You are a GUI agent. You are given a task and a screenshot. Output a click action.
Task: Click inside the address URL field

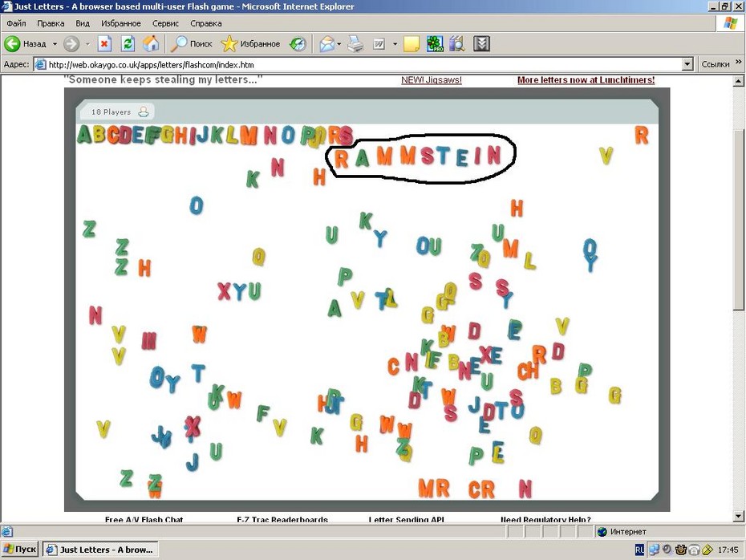pyautogui.click(x=364, y=64)
